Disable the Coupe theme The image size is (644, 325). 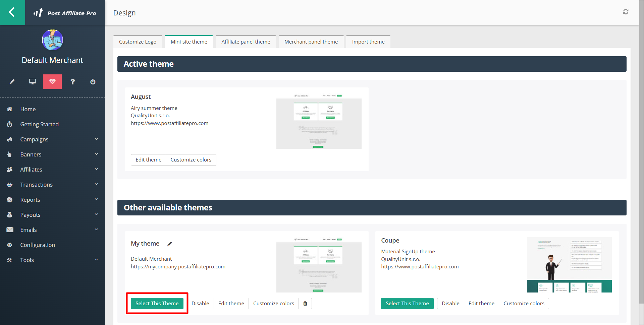(x=450, y=304)
